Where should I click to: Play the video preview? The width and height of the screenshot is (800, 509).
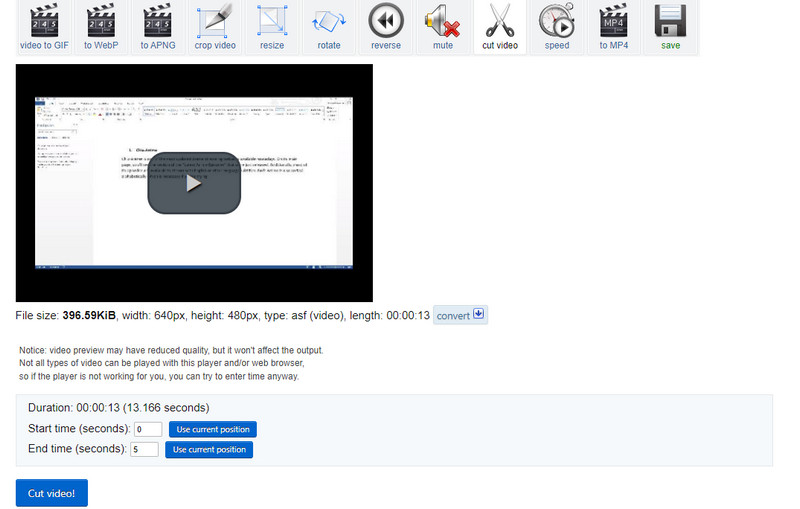click(194, 183)
